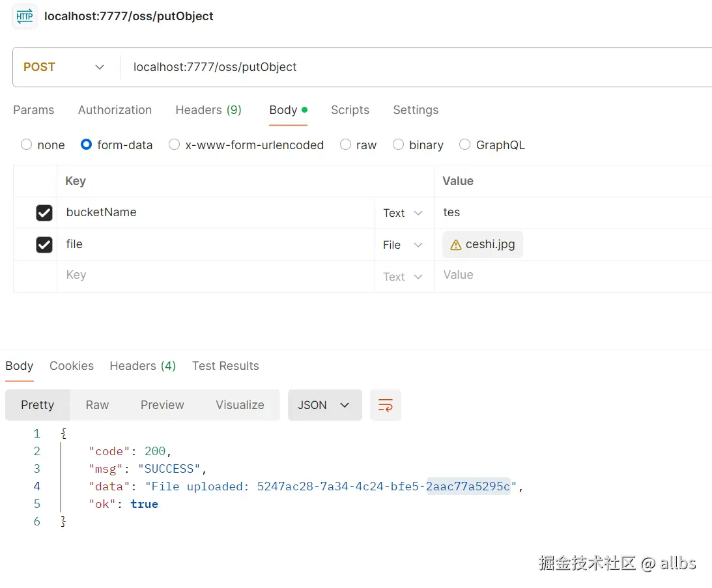Screen dimensions: 712x588
Task: Open the Authorization tab
Action: 115,110
